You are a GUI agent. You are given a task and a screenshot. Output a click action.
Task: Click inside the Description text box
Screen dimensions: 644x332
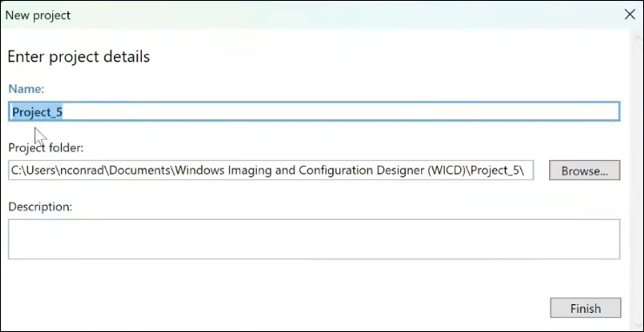pyautogui.click(x=314, y=239)
